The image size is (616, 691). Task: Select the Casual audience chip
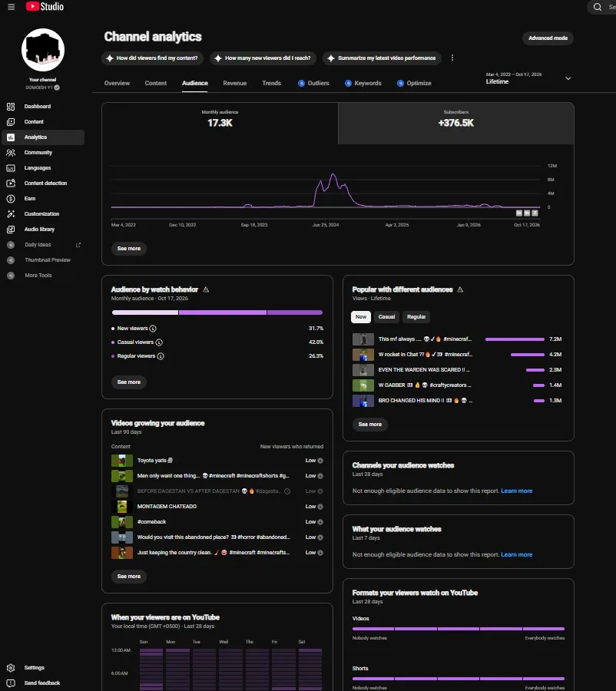(x=386, y=317)
